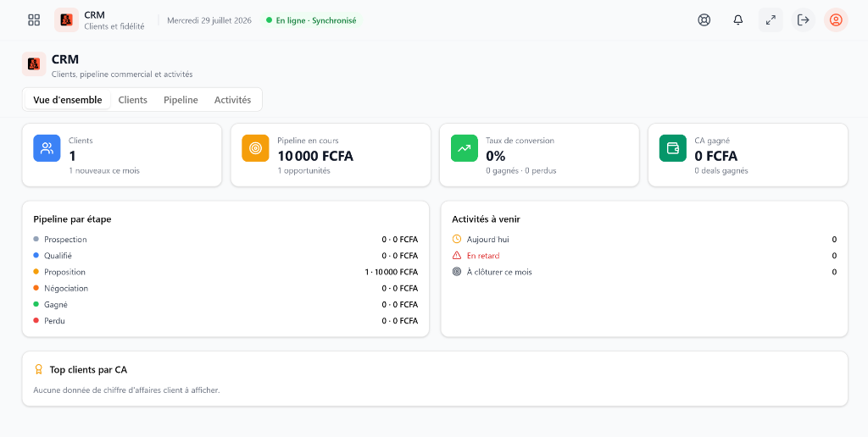868x437 pixels.
Task: Toggle fullscreen expand arrows icon
Action: pyautogui.click(x=771, y=20)
